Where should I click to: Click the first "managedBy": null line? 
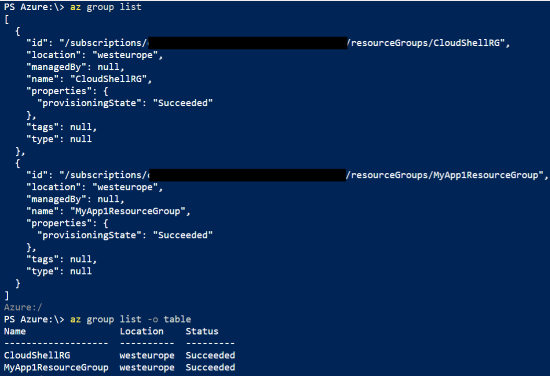(75, 67)
